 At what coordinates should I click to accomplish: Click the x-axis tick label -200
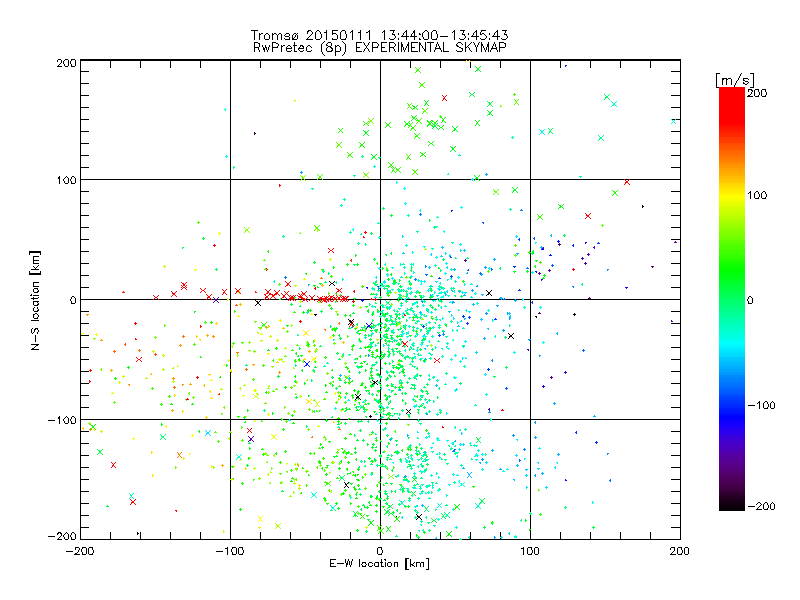click(80, 551)
